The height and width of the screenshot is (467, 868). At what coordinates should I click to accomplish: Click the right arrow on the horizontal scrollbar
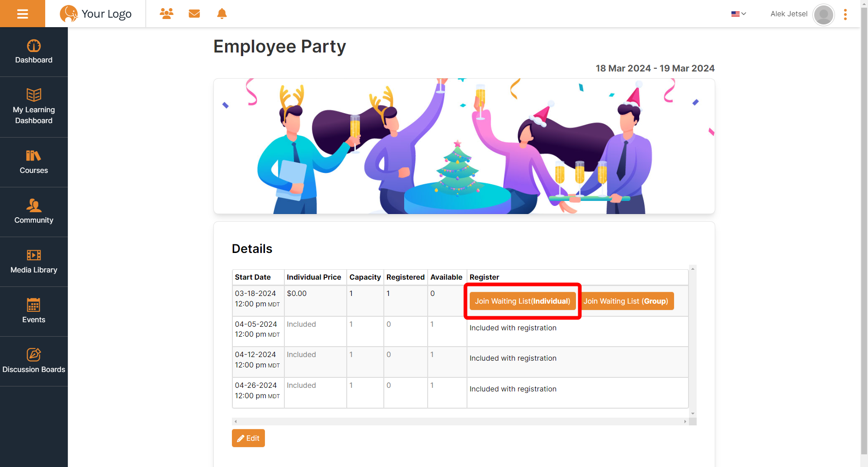tap(684, 421)
